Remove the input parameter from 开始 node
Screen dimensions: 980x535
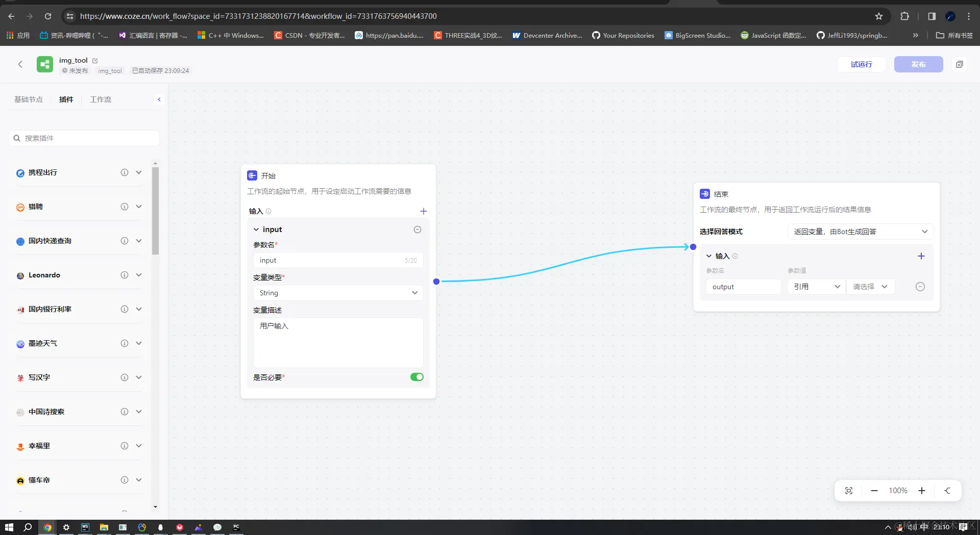coord(418,230)
